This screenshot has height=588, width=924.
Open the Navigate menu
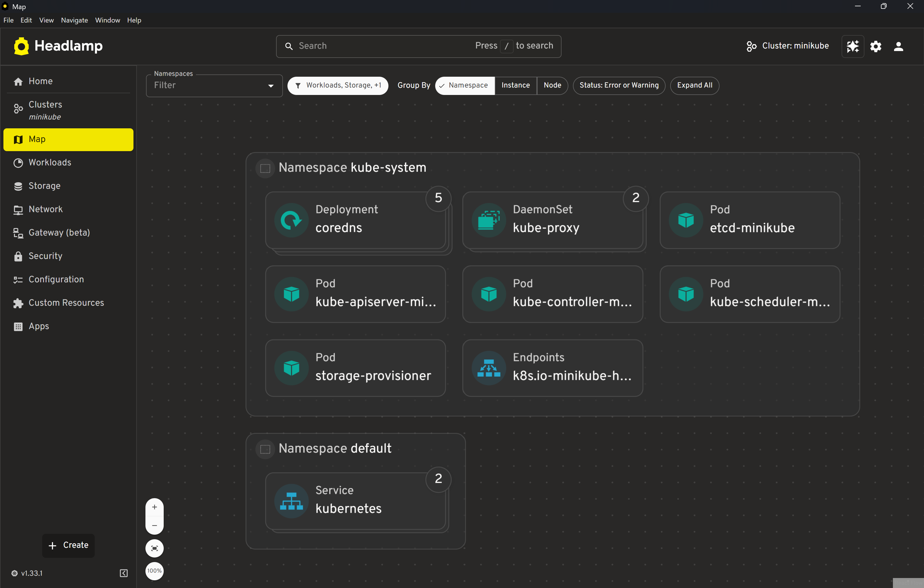coord(74,20)
